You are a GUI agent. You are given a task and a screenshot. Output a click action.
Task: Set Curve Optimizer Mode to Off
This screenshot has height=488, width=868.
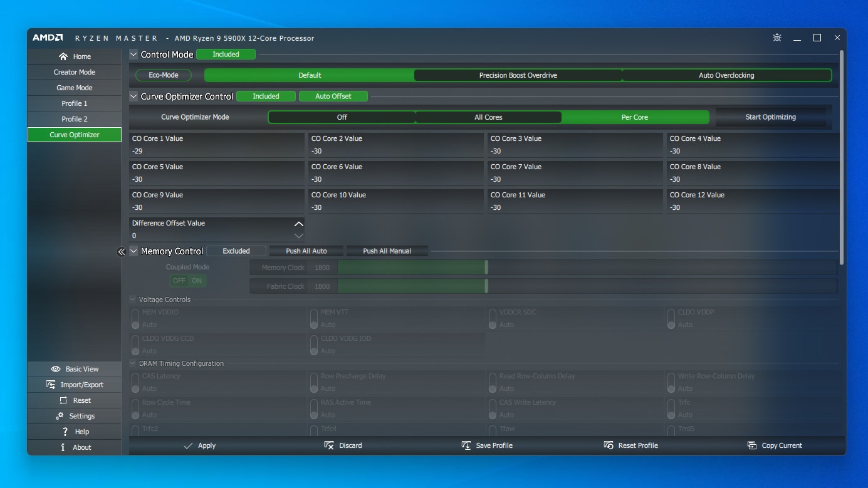pyautogui.click(x=342, y=117)
